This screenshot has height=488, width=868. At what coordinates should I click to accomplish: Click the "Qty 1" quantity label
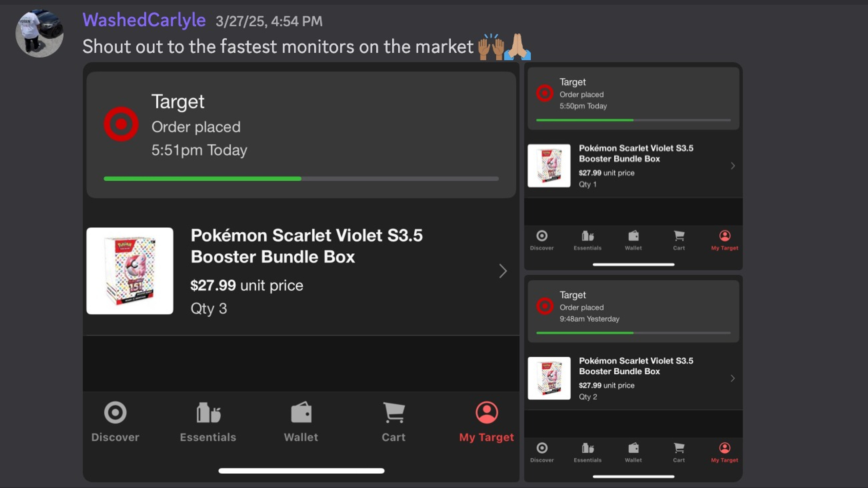pos(588,184)
